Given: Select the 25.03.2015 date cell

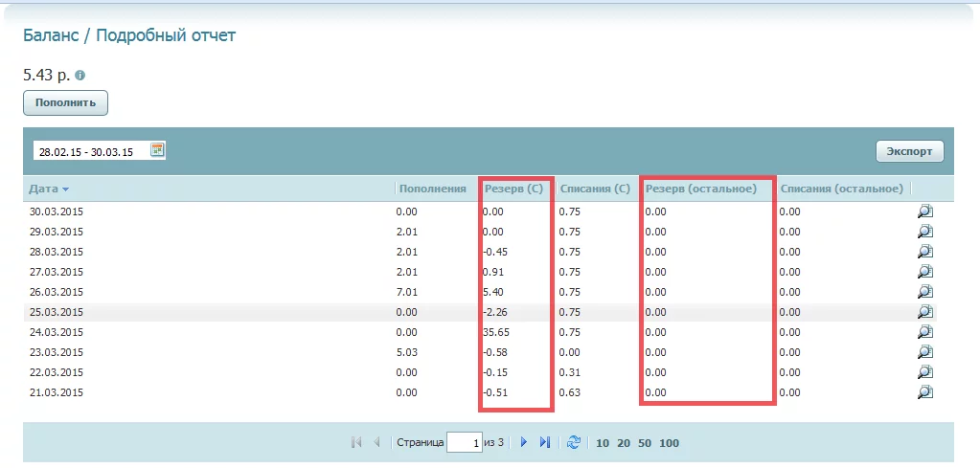Looking at the screenshot, I should point(57,312).
